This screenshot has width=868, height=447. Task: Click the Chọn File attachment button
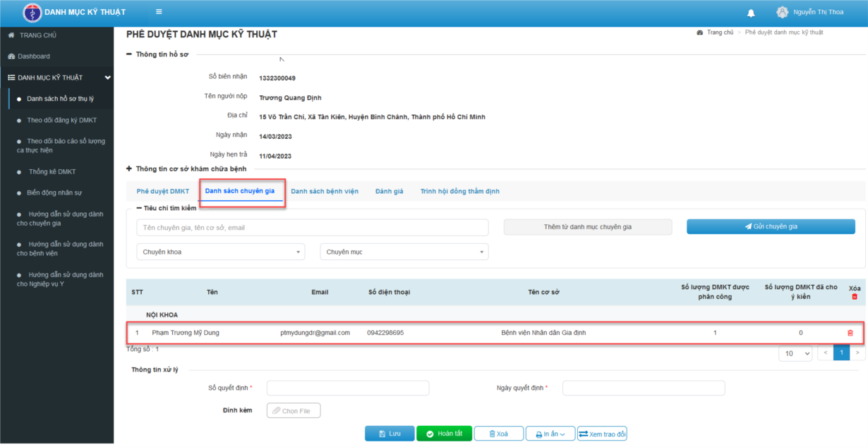tap(294, 410)
